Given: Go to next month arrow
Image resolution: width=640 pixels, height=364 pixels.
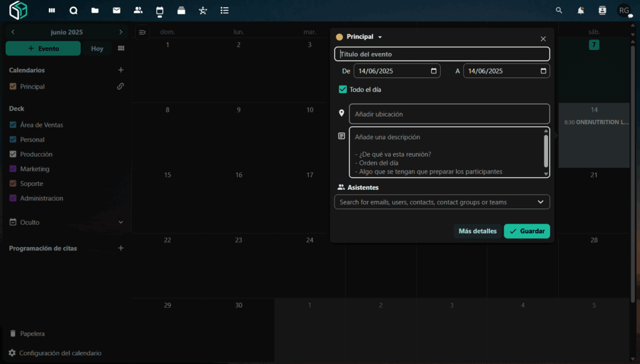Looking at the screenshot, I should [121, 32].
